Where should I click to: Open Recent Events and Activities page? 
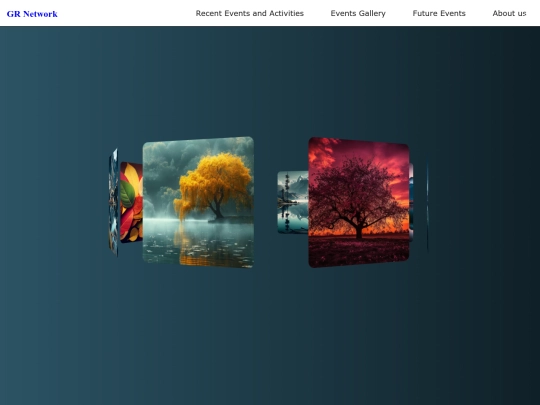250,13
